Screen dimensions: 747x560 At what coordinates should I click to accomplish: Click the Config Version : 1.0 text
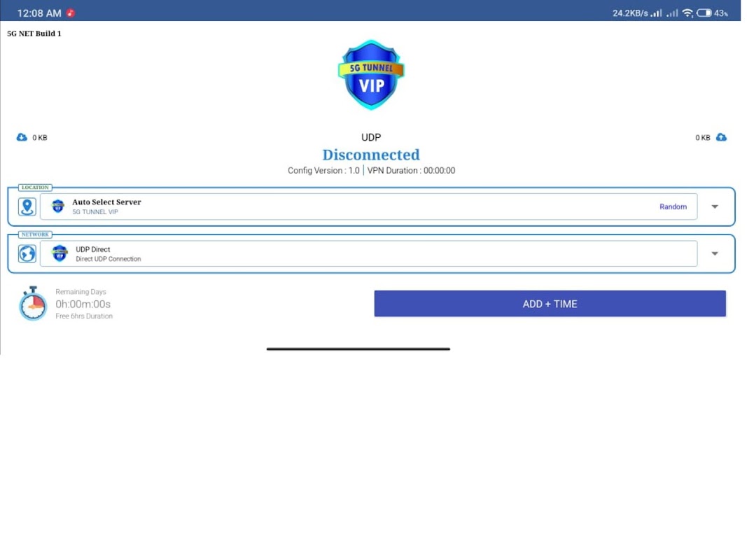[326, 172]
